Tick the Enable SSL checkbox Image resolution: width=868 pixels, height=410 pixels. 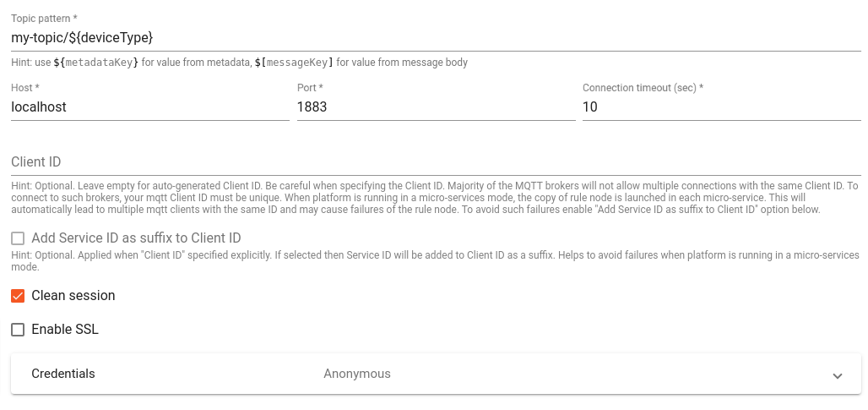[18, 330]
